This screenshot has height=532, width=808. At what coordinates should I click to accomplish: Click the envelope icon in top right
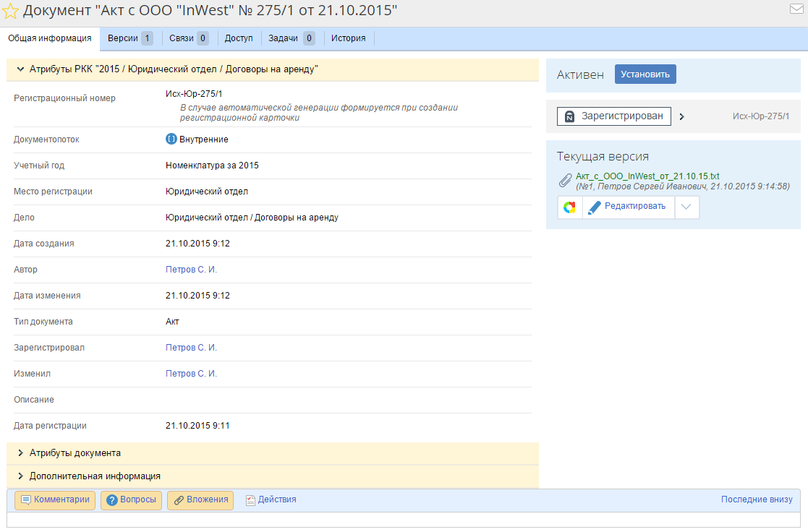(x=796, y=9)
